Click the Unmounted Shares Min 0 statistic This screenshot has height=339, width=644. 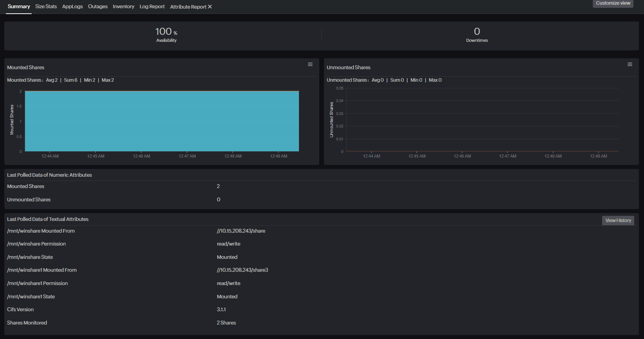[x=416, y=80]
